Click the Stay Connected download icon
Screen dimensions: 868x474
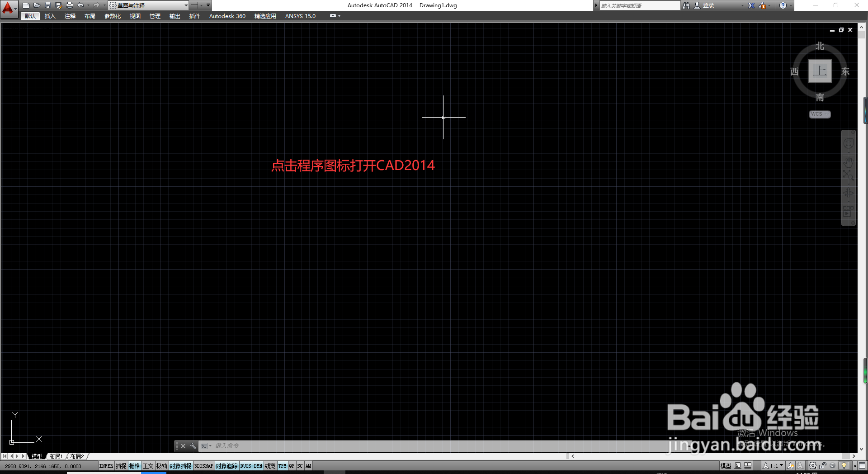[763, 5]
